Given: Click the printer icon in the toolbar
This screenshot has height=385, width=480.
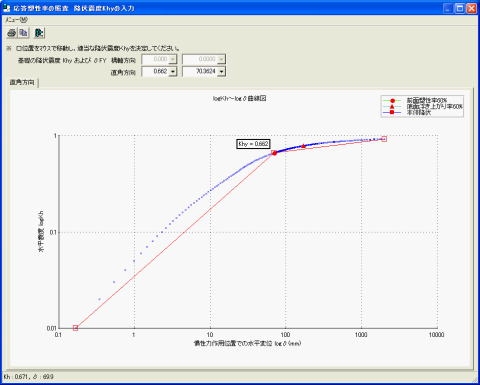Looking at the screenshot, I should (12, 33).
